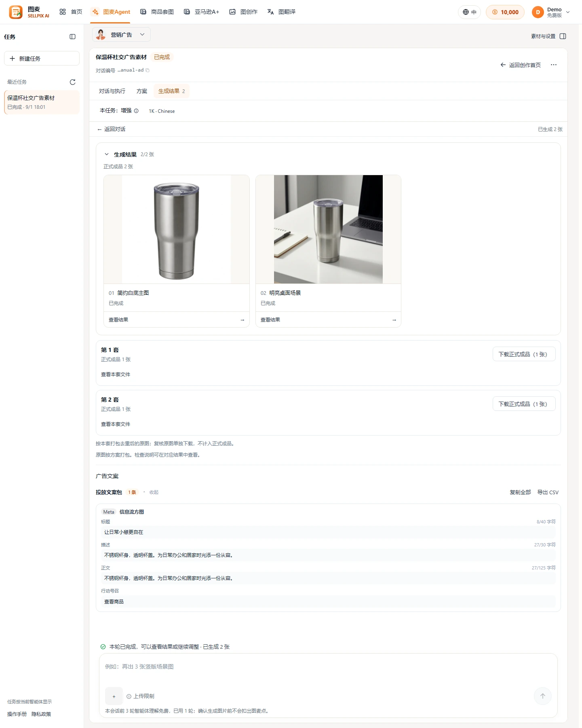This screenshot has width=582, height=728.
Task: Show info icon next to 增强
Action: pos(136,111)
